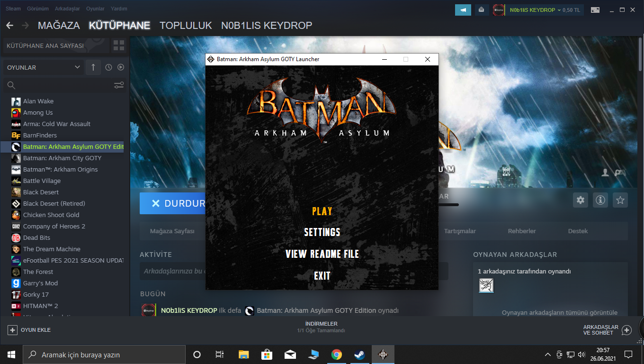The width and height of the screenshot is (644, 364).
Task: Open the Steam menu
Action: point(13,9)
